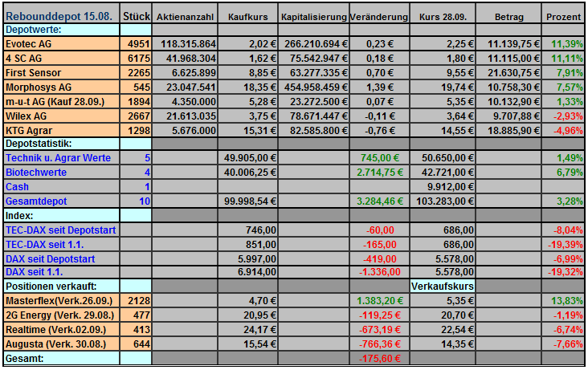Select 'm-u-t AG (Kauf 28.09.)' cell

(x=55, y=102)
